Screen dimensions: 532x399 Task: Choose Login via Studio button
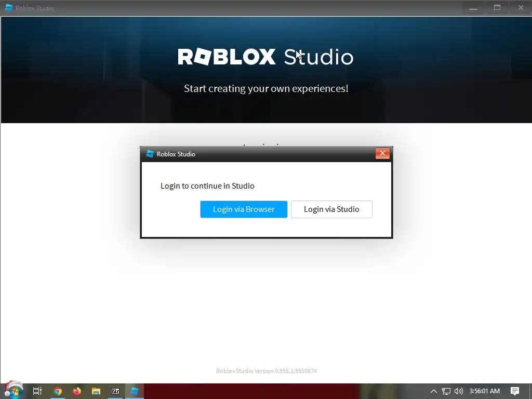click(331, 209)
